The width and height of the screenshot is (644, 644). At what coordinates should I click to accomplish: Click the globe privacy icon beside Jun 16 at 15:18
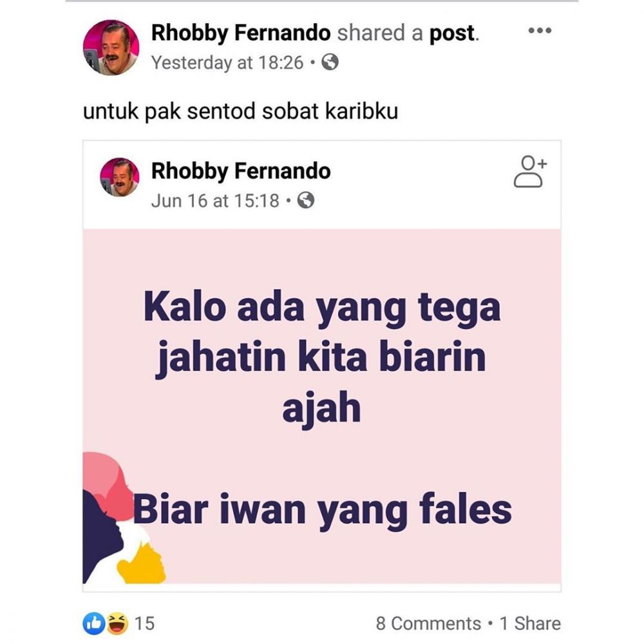305,200
